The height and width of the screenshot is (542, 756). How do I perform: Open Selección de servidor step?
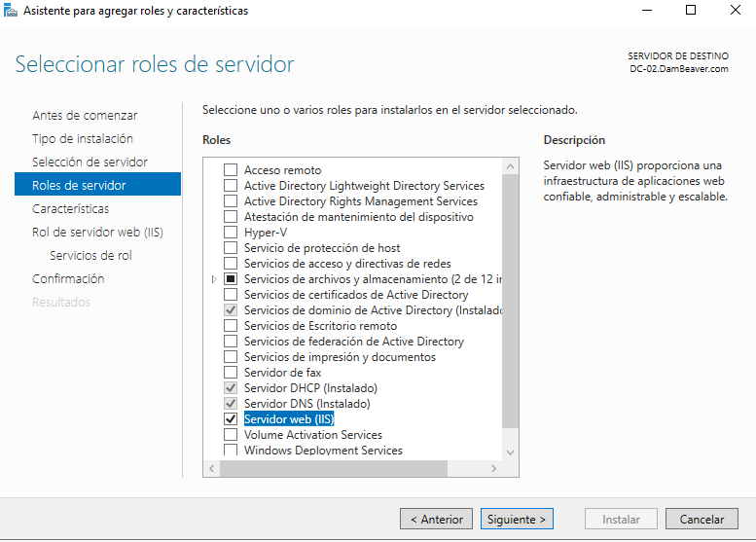[90, 162]
